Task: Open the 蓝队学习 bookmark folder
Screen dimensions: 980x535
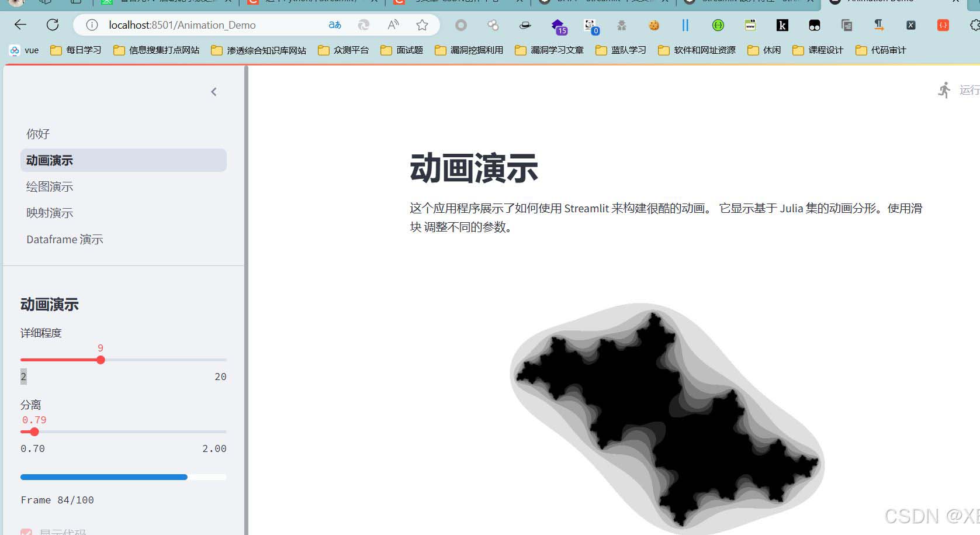Action: click(x=621, y=50)
